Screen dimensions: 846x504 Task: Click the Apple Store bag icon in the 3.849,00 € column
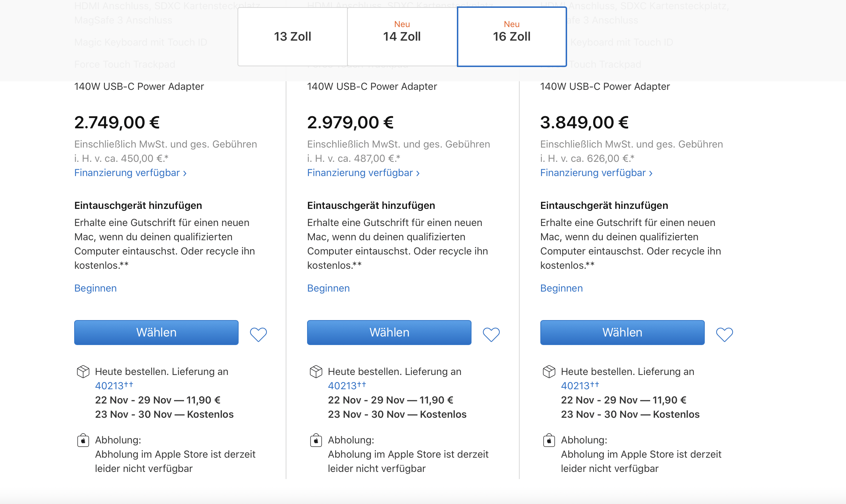pyautogui.click(x=549, y=440)
